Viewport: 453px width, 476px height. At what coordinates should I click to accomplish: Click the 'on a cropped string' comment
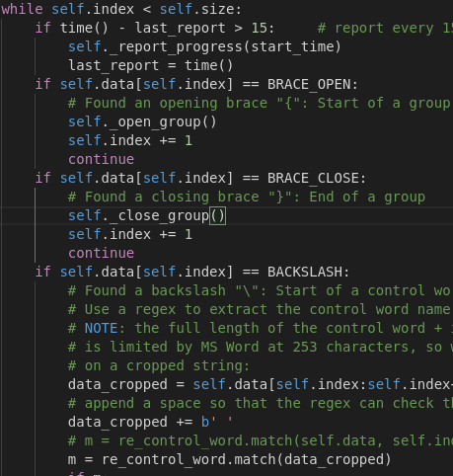click(159, 365)
